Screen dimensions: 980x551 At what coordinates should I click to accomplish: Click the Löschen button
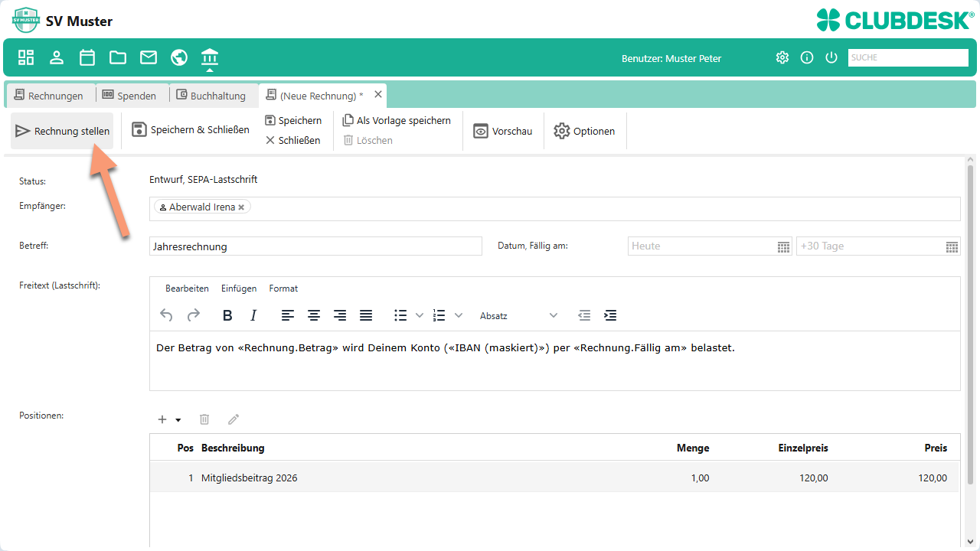(367, 141)
